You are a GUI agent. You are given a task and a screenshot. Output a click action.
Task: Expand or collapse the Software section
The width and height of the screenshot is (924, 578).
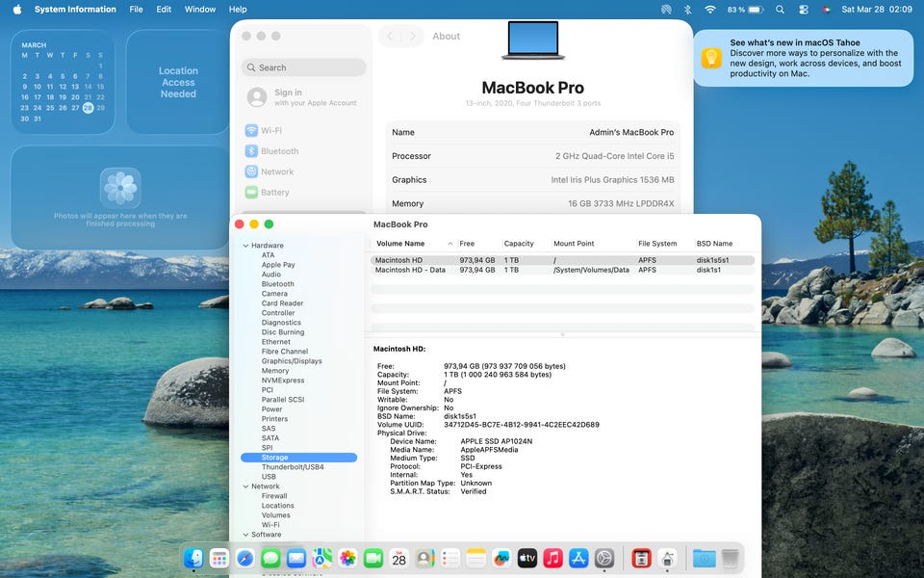pos(245,535)
